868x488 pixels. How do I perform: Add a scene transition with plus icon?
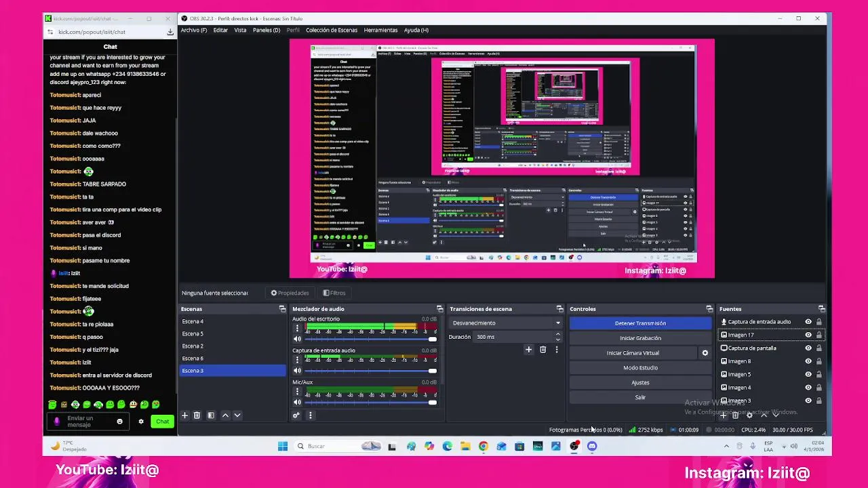[528, 350]
